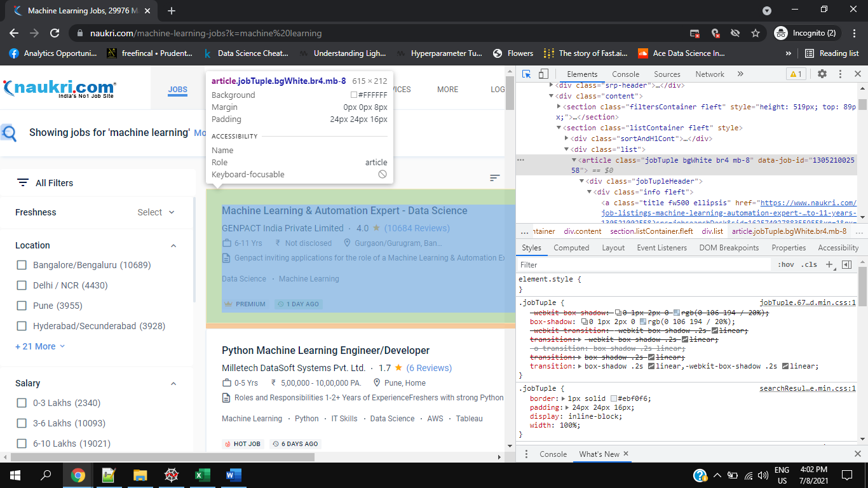Open the Event Listeners tab

point(662,248)
